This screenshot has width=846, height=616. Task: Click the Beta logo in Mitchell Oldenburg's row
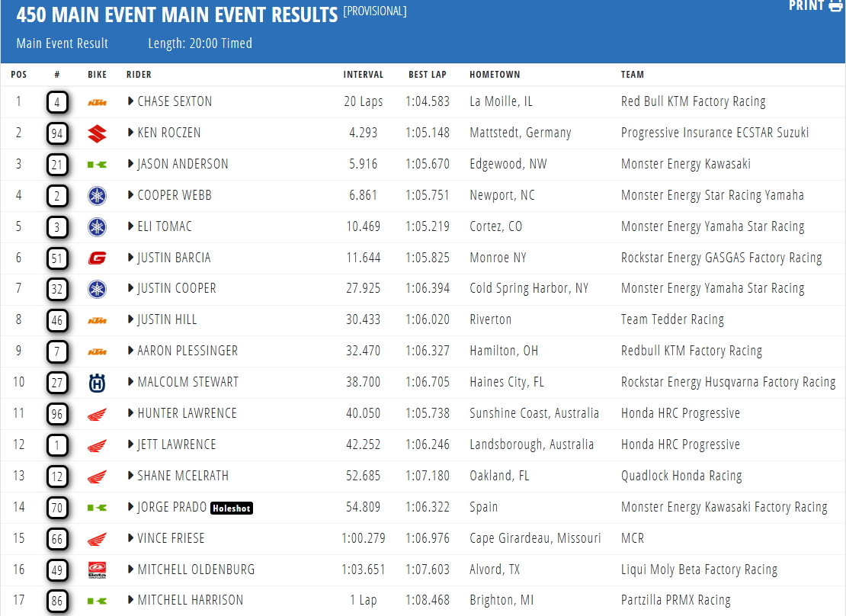[97, 570]
